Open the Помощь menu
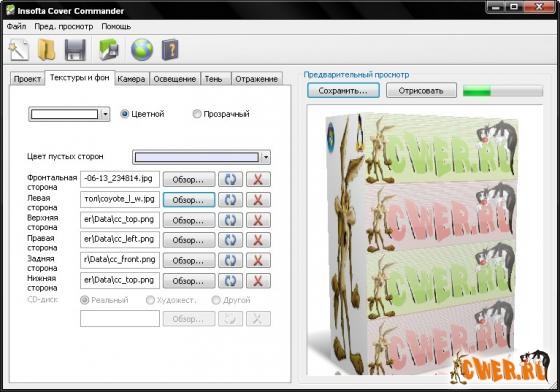This screenshot has height=392, width=560. (x=116, y=26)
